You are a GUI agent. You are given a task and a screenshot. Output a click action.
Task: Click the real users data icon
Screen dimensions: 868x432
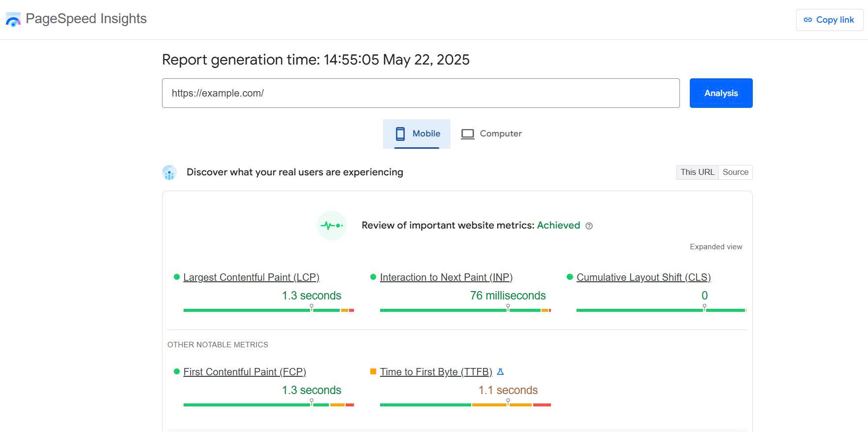pos(169,172)
